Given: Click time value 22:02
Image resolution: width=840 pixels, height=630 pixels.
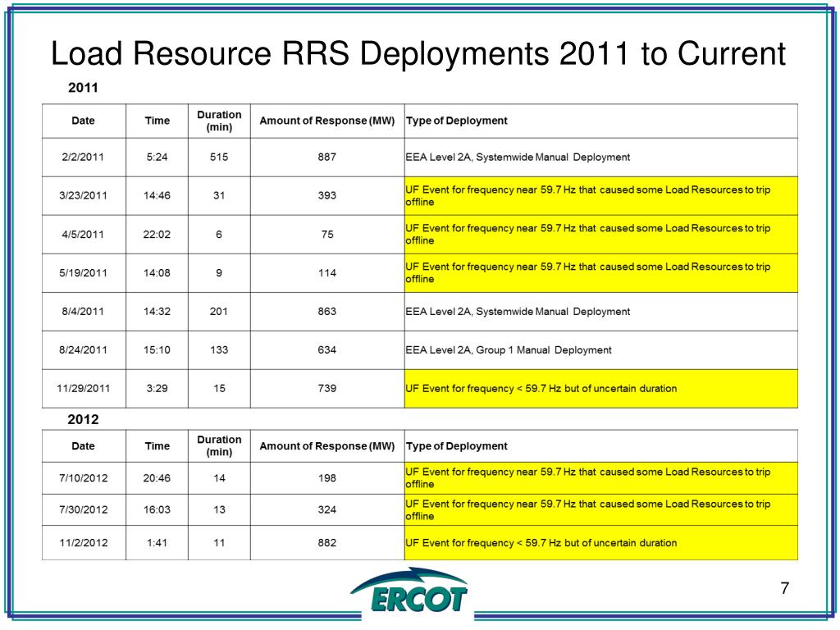Looking at the screenshot, I should [157, 234].
